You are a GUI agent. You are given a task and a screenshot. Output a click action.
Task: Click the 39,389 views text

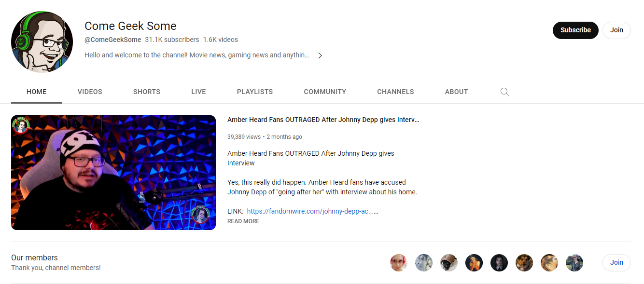[244, 137]
